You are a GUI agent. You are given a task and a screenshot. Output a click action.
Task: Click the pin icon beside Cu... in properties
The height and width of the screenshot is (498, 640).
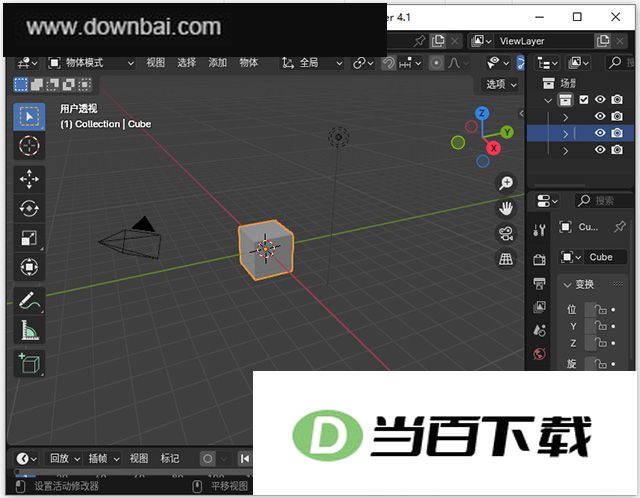pyautogui.click(x=620, y=227)
